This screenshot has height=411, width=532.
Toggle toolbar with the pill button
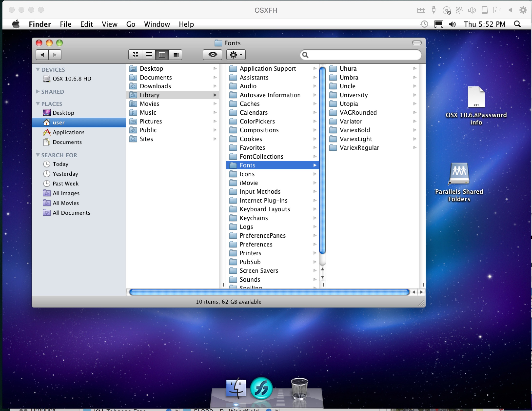click(x=417, y=43)
